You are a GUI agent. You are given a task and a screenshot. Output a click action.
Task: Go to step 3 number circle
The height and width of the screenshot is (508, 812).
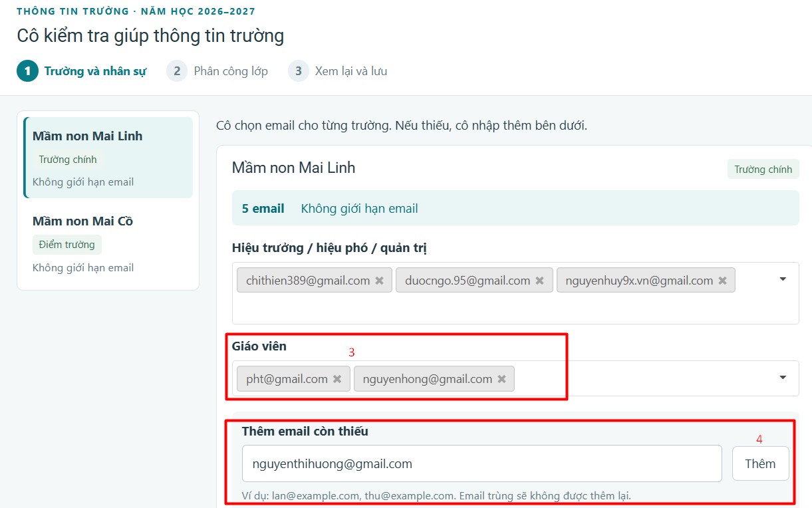[x=299, y=71]
